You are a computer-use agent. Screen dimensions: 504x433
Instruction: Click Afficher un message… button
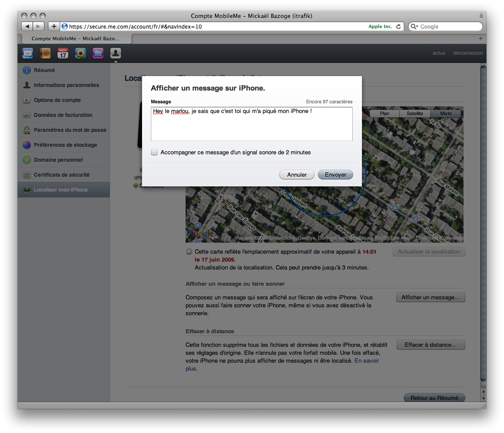[x=431, y=298]
